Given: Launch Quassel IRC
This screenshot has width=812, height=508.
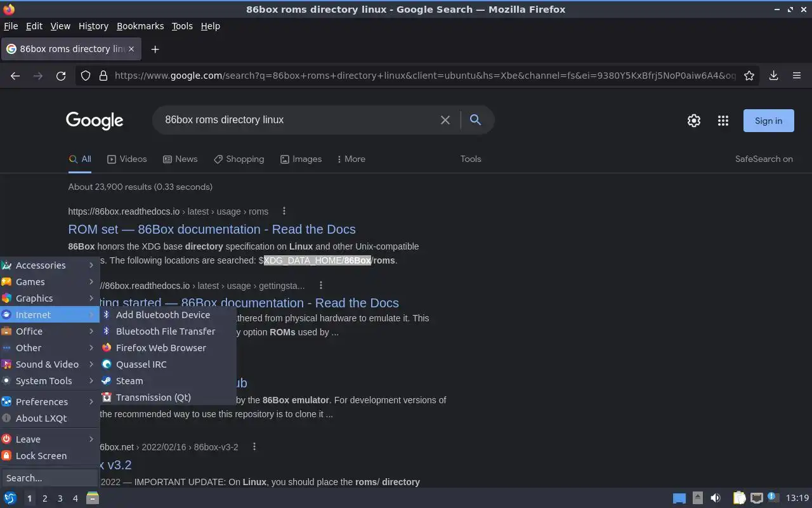Looking at the screenshot, I should click(x=168, y=364).
